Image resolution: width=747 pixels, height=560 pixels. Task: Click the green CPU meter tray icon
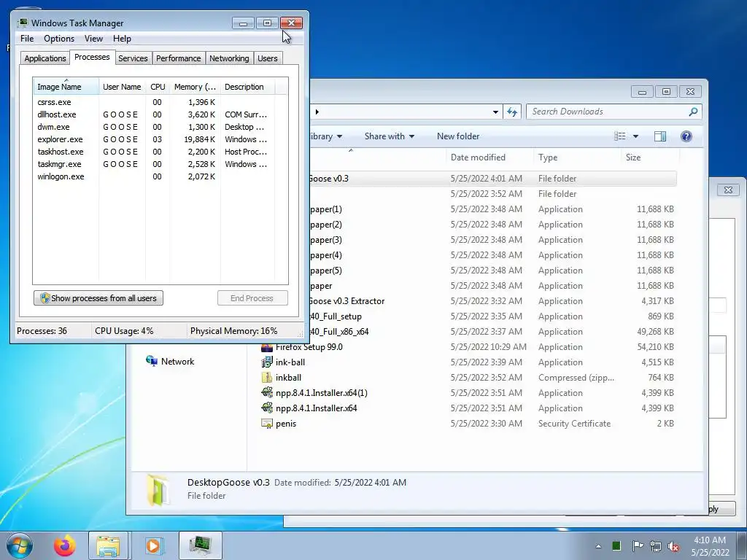[616, 545]
